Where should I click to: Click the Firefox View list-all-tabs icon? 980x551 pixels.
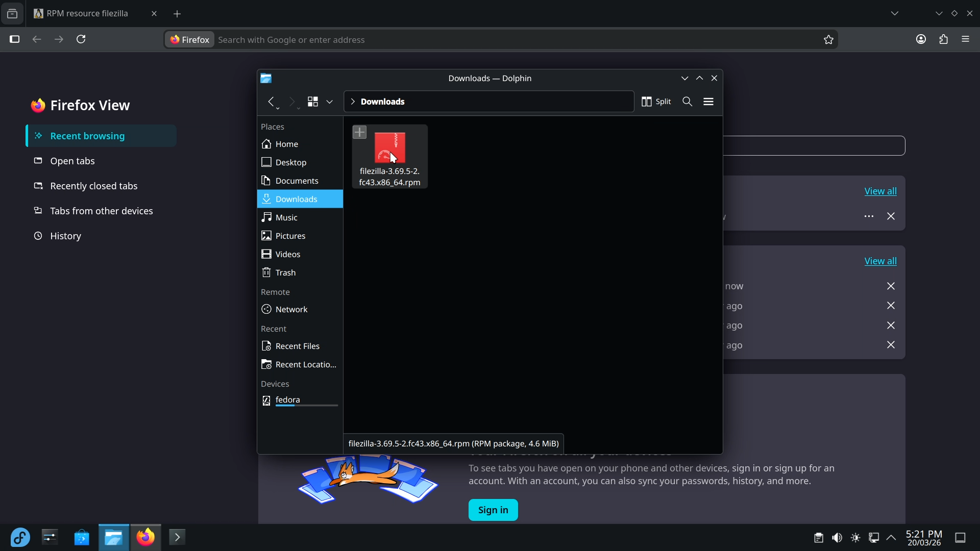tap(12, 14)
